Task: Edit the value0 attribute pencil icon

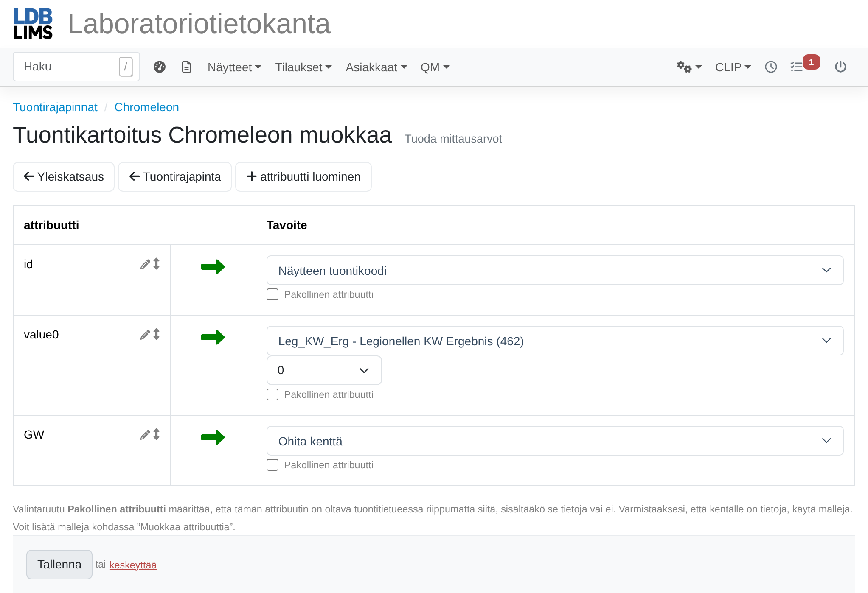Action: (x=145, y=335)
